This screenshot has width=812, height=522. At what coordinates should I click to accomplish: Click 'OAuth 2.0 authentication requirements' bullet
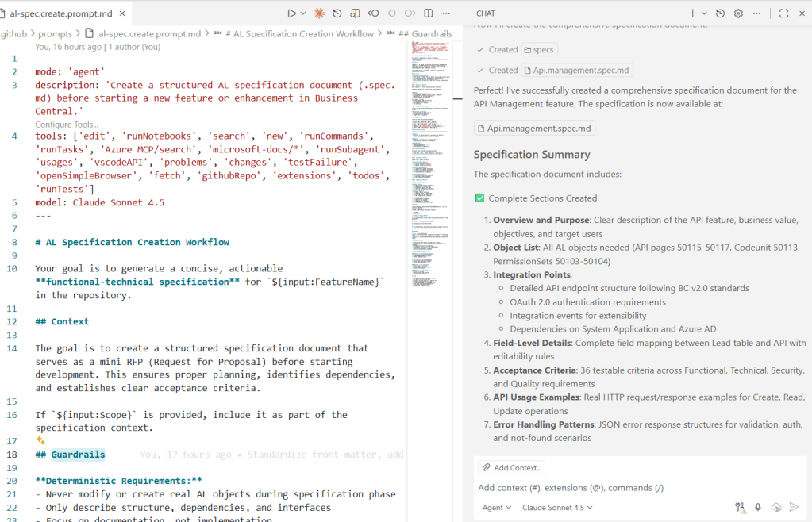coord(588,302)
